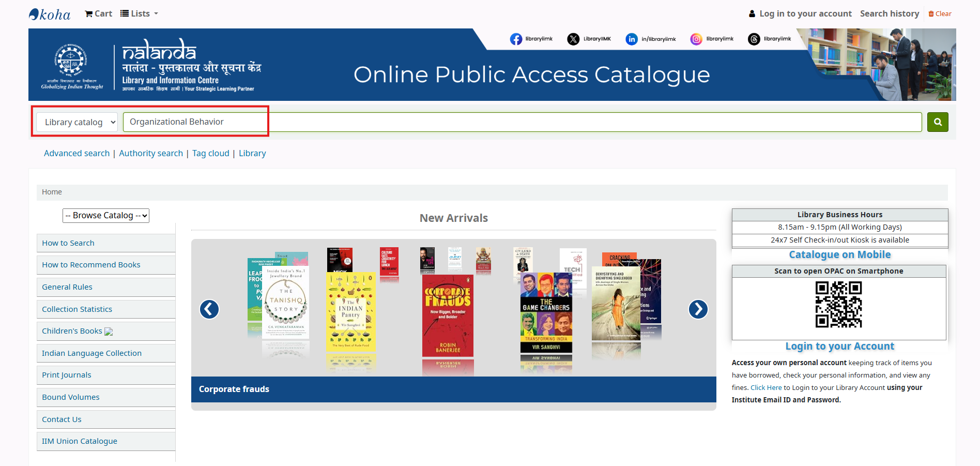Go to previous New Arrivals slide
980x466 pixels.
[209, 309]
